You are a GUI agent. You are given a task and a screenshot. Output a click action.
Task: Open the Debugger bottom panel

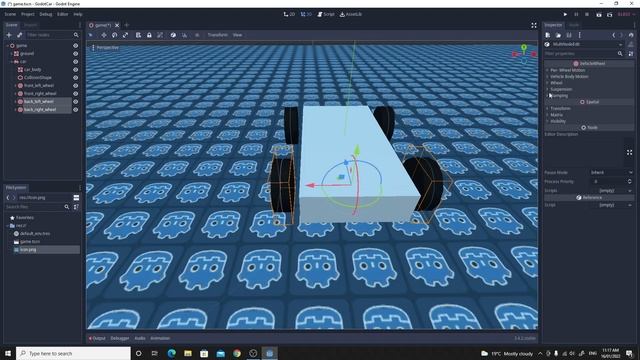(120, 338)
